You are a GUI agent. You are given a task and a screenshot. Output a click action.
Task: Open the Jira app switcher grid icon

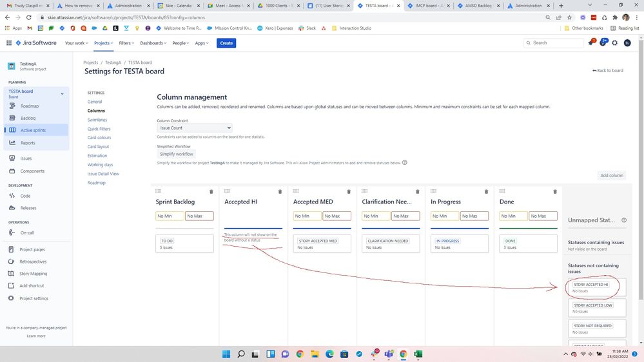tap(8, 43)
